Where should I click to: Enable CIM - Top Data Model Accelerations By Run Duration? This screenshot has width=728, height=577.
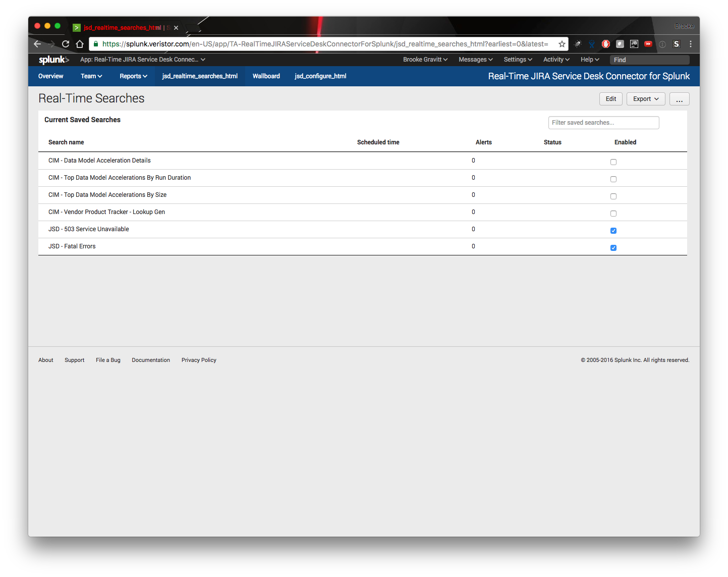coord(613,179)
